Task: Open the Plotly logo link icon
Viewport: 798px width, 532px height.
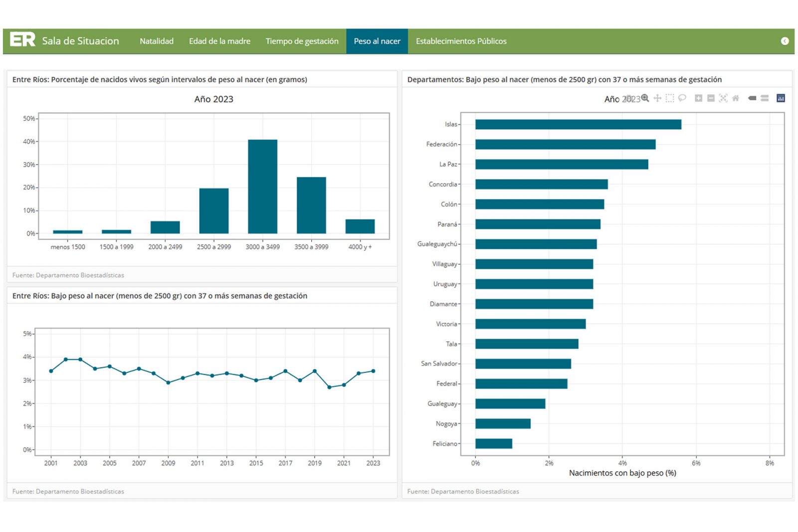Action: click(x=781, y=98)
